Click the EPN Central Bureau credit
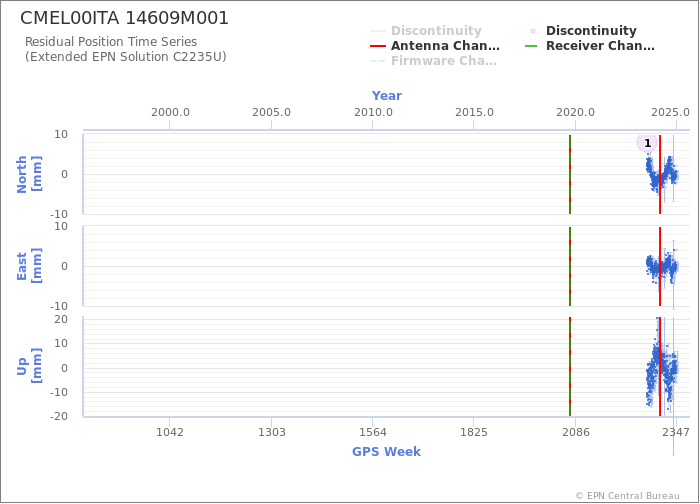The image size is (700, 504). 628,496
